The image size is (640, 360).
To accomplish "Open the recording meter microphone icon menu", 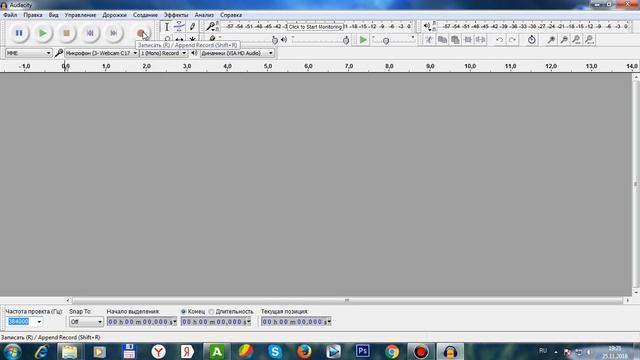I will [x=210, y=27].
